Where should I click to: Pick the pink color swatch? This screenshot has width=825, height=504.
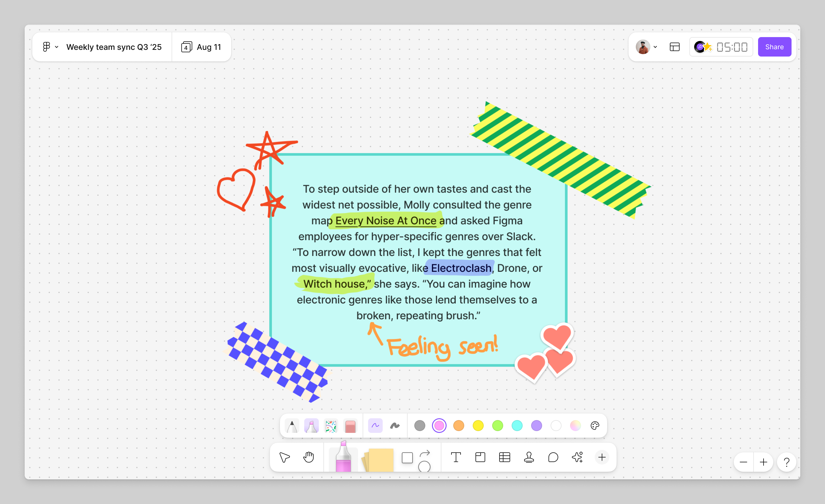439,425
